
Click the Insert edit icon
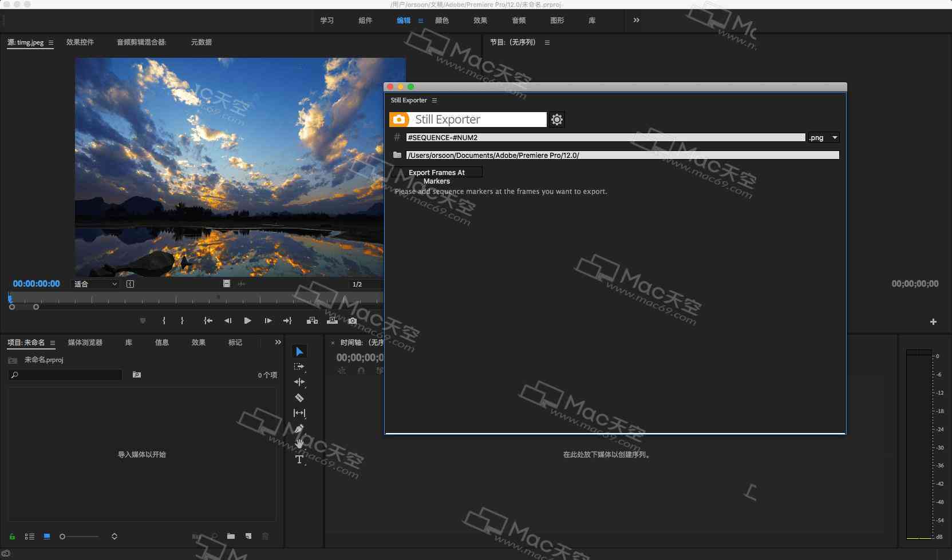(312, 321)
